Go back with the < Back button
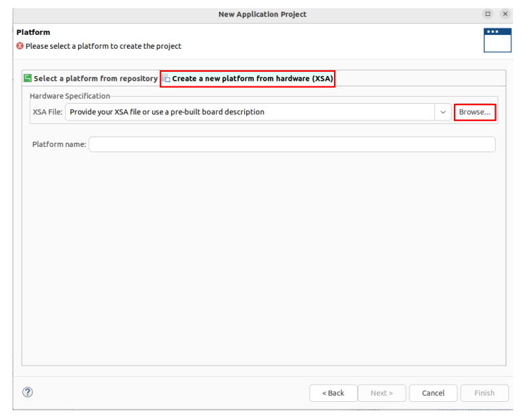Image resolution: width=523 pixels, height=420 pixels. click(333, 393)
